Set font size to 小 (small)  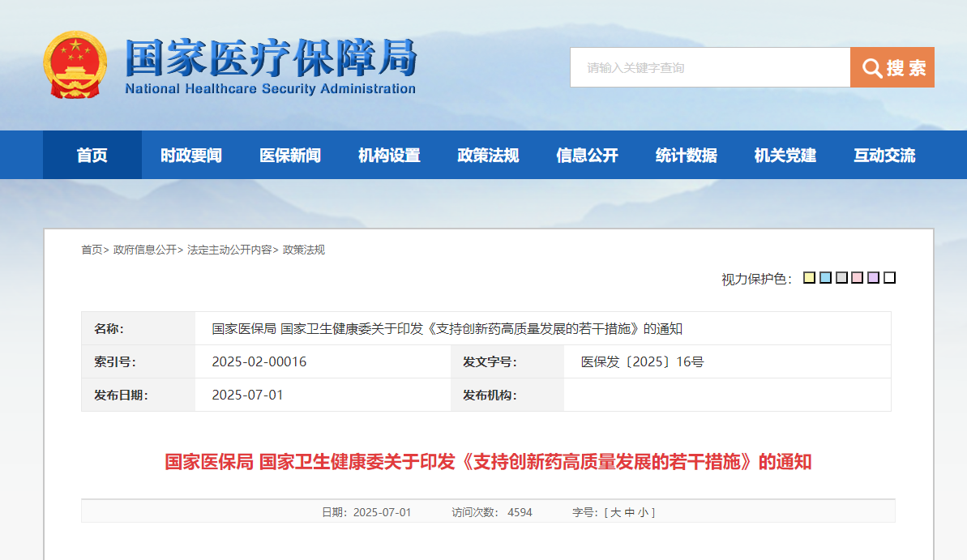[x=643, y=512]
